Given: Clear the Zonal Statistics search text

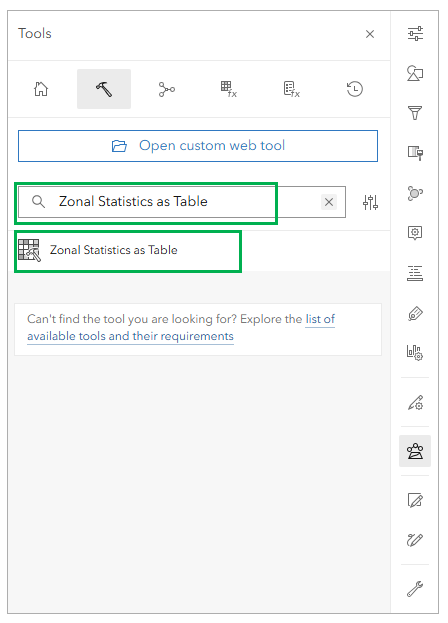Looking at the screenshot, I should click(329, 202).
